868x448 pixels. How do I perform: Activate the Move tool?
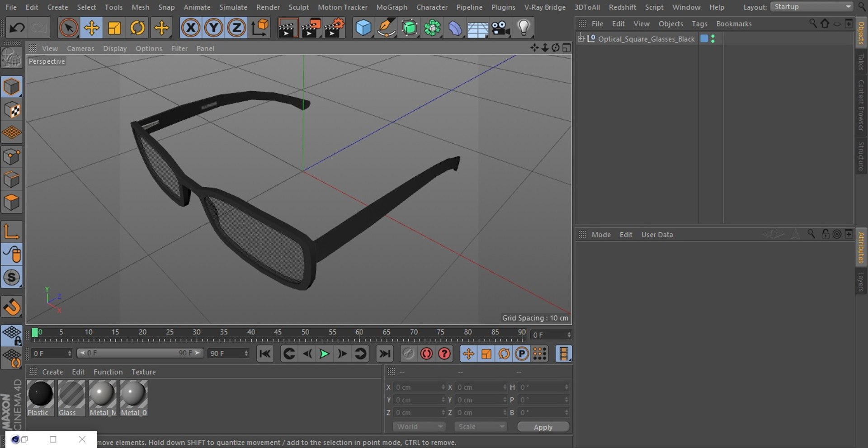pyautogui.click(x=91, y=28)
